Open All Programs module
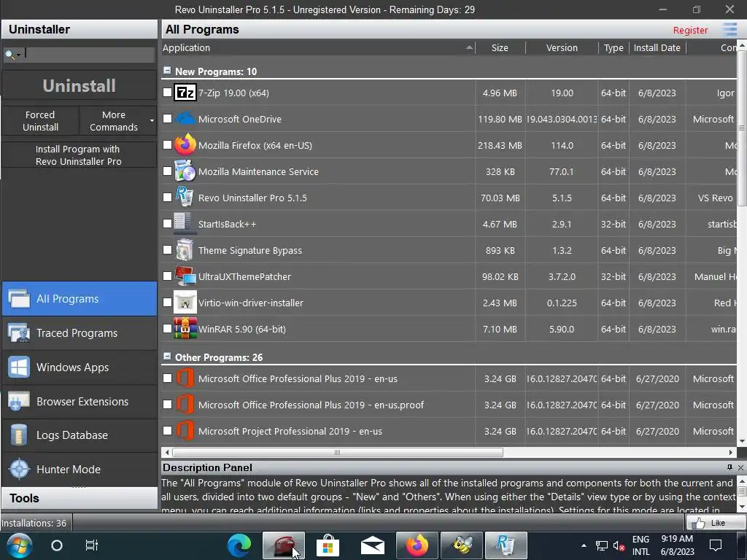Viewport: 747px width, 560px height. click(x=80, y=298)
